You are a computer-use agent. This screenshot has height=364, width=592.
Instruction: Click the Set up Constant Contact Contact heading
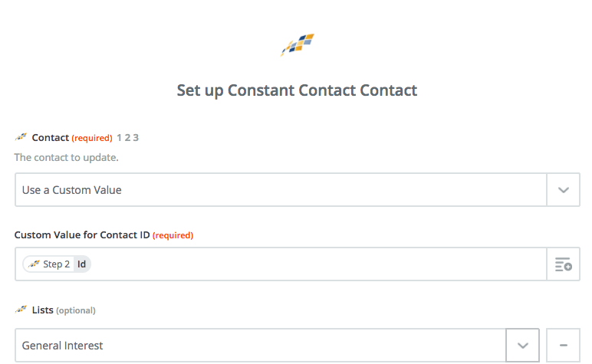(x=297, y=90)
